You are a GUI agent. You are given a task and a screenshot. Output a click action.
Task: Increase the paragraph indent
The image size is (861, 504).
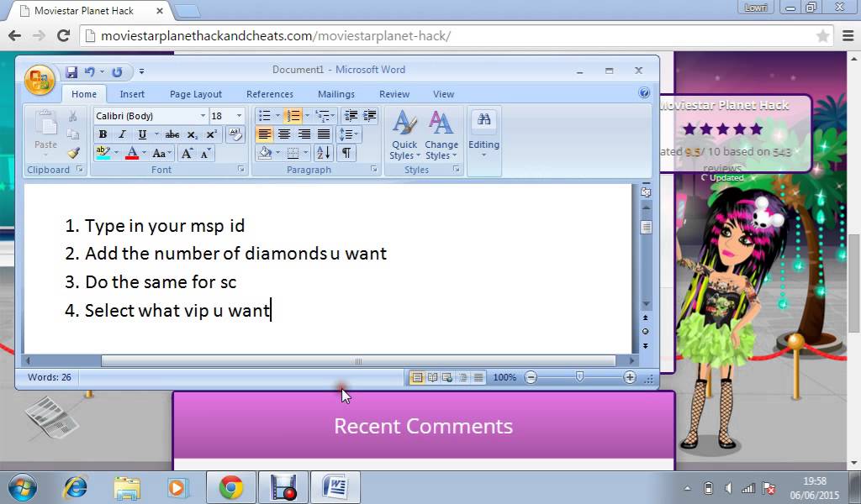click(370, 116)
